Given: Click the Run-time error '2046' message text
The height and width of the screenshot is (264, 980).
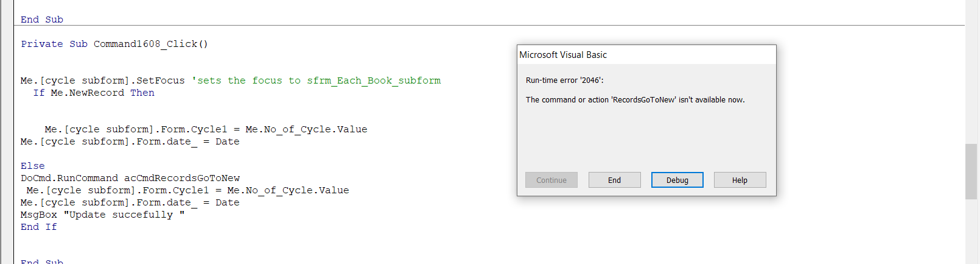Looking at the screenshot, I should pyautogui.click(x=565, y=80).
